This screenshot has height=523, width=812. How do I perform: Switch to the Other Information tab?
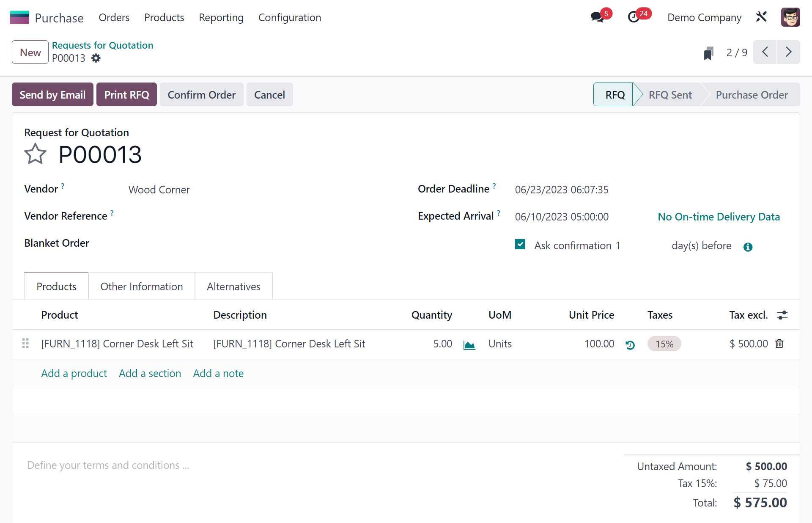[141, 286]
